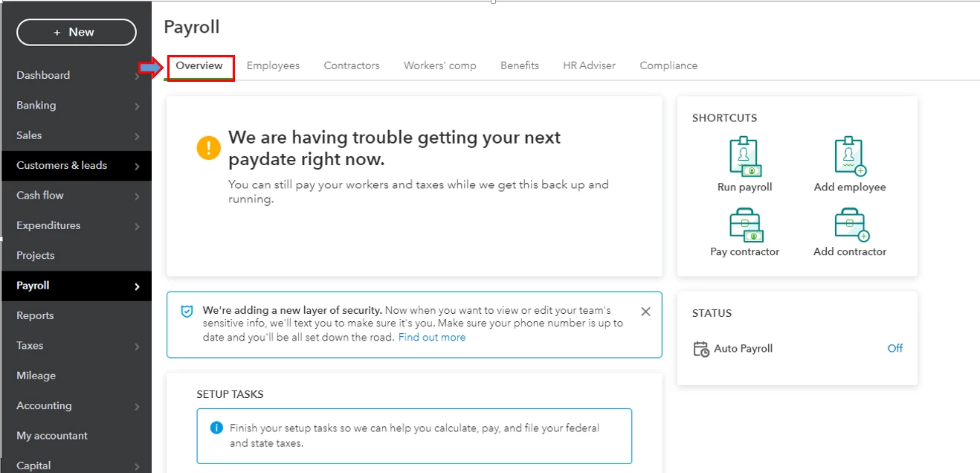
Task: Toggle Auto Payroll Off status
Action: 895,348
